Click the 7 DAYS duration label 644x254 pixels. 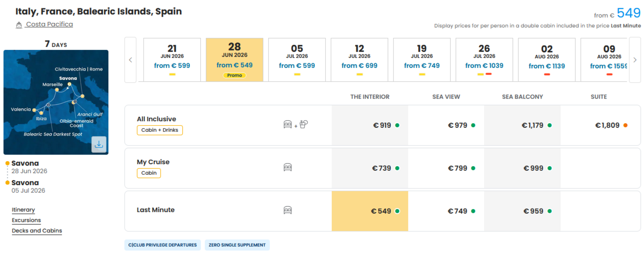(x=56, y=44)
